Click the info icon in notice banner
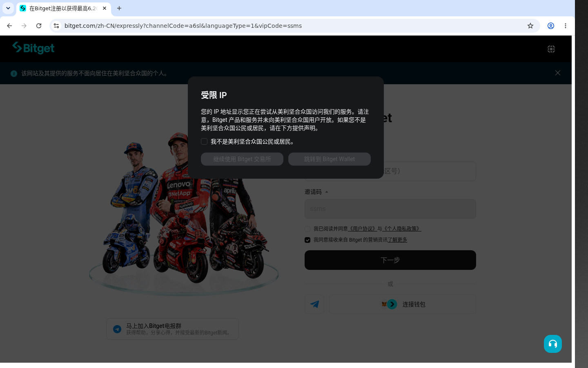The image size is (588, 368). [14, 74]
